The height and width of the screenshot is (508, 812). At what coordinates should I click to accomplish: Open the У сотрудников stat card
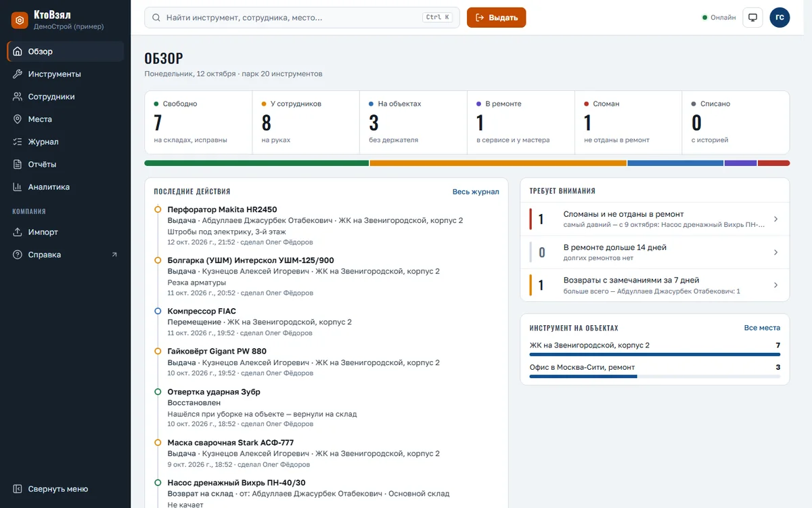tap(306, 123)
